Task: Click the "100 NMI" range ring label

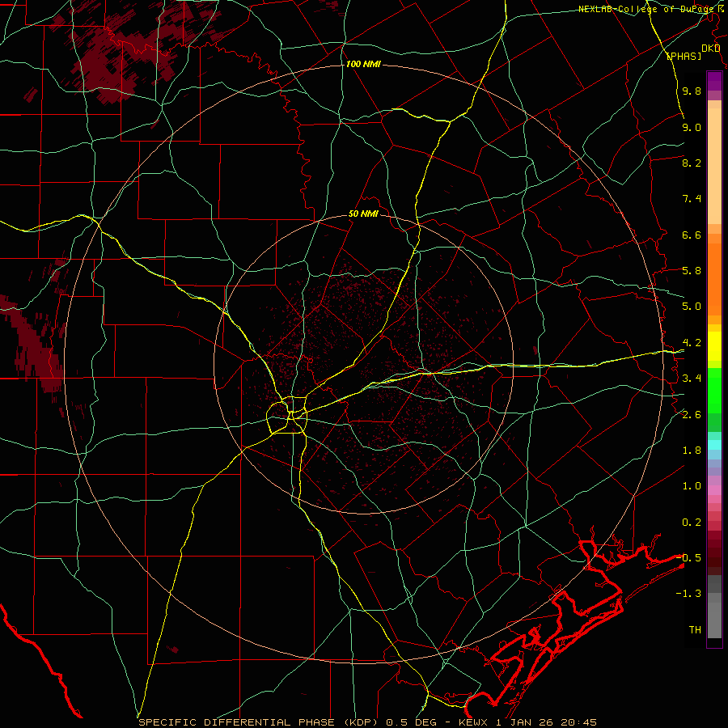Action: (x=363, y=64)
